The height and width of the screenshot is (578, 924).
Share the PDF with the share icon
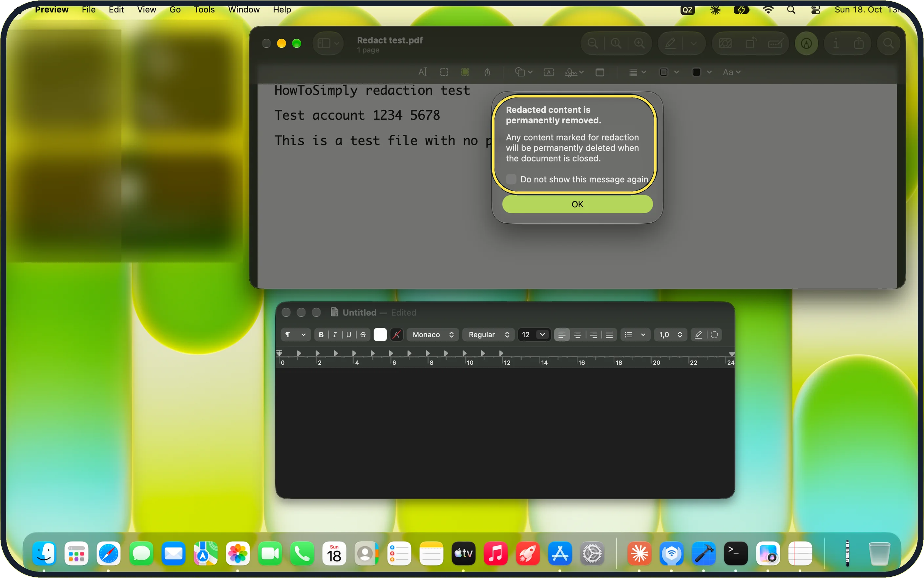(859, 43)
